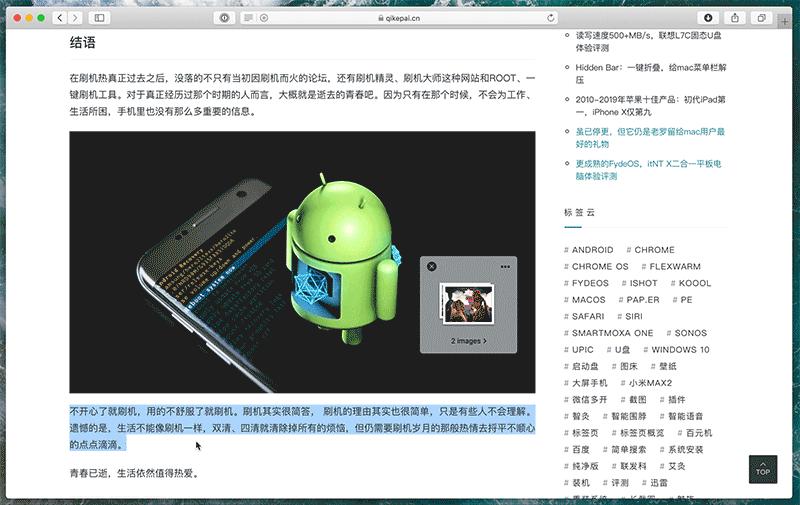
Task: Open the UPIC tag
Action: [x=579, y=350]
